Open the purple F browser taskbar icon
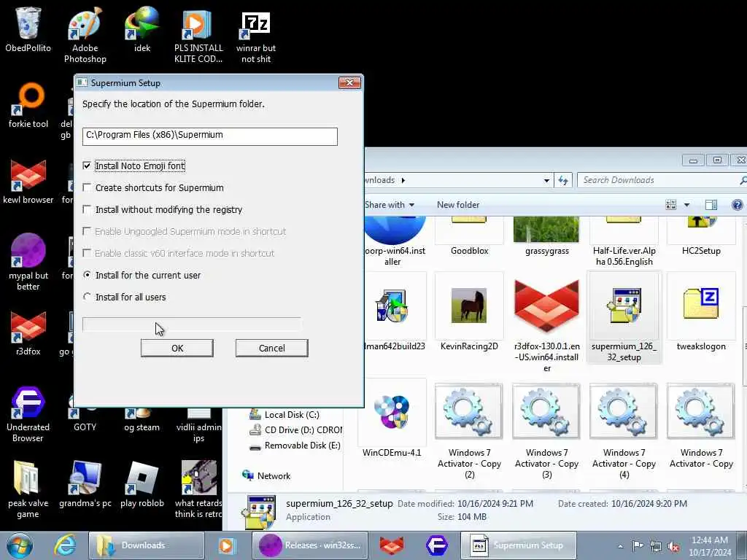The width and height of the screenshot is (747, 560). 437,545
